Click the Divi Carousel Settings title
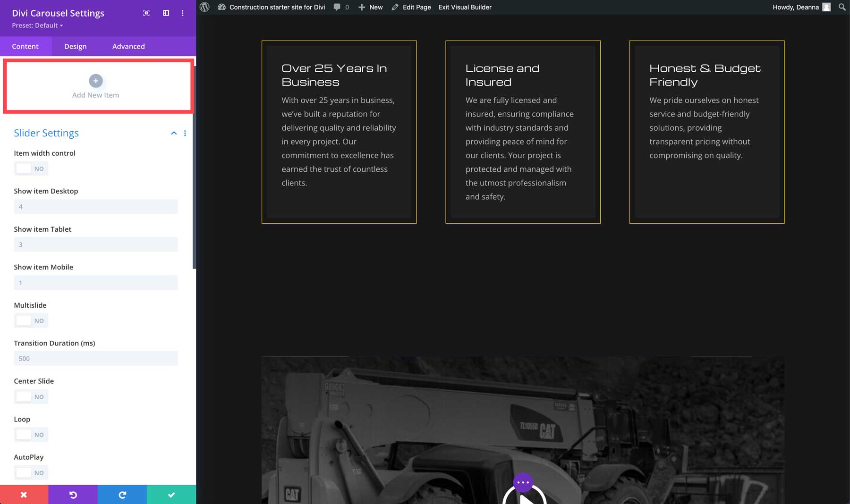Viewport: 850px width, 504px height. point(58,13)
